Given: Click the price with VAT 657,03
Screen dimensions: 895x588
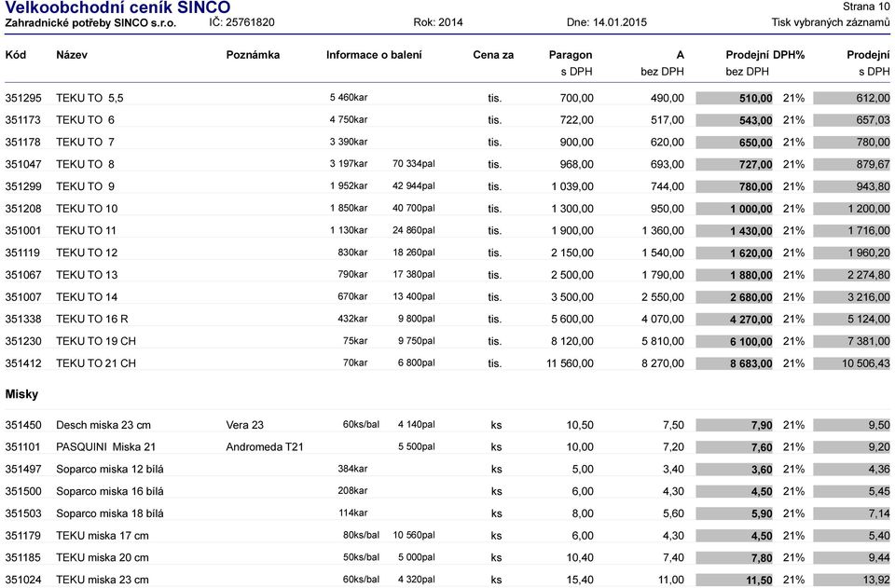Looking at the screenshot, I should point(851,120).
